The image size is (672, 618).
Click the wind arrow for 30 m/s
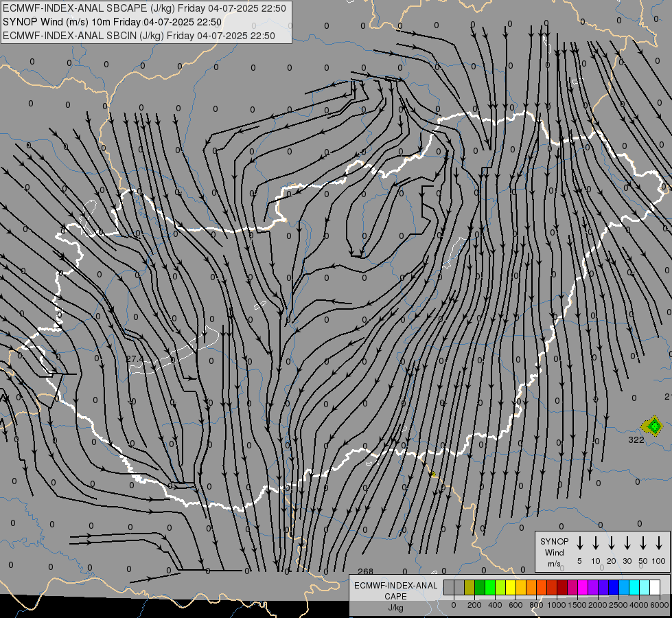(x=627, y=542)
